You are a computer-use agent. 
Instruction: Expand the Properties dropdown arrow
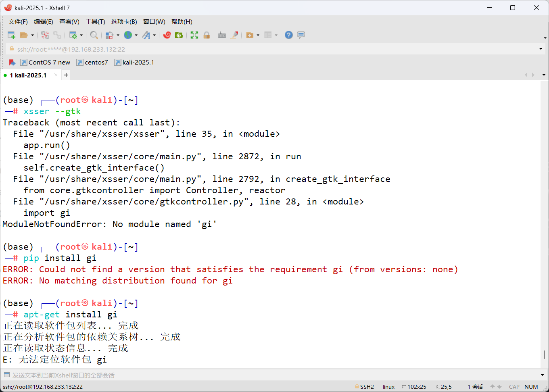pyautogui.click(x=81, y=35)
